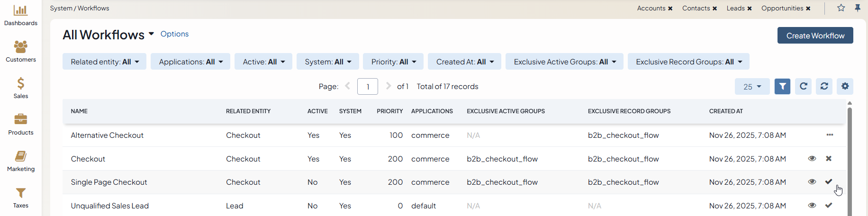Image resolution: width=868 pixels, height=216 pixels.
Task: Expand the Related entity filter dropdown
Action: (105, 62)
